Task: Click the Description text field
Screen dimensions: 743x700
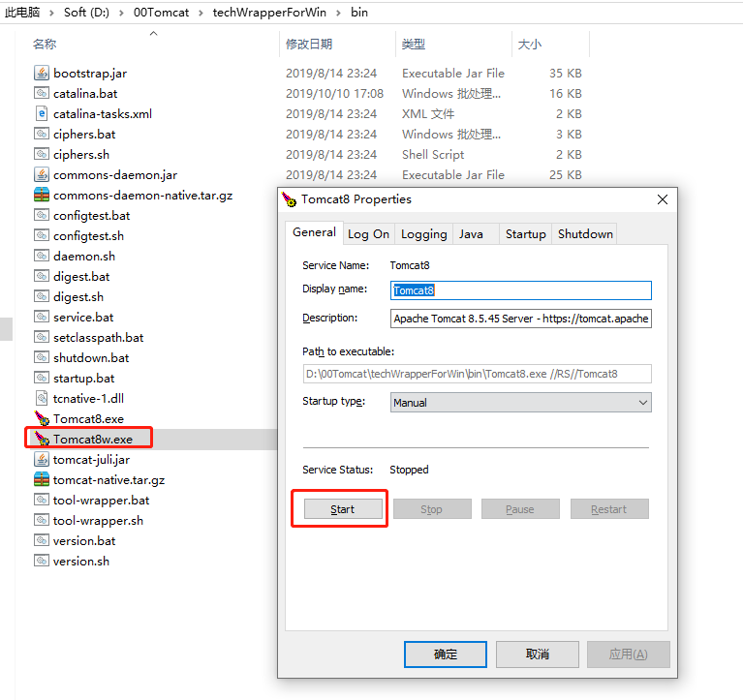Action: click(521, 319)
